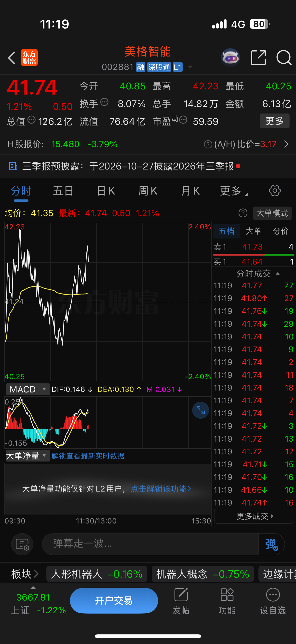
Task: Tap the 深股通 badge
Action: tap(159, 67)
